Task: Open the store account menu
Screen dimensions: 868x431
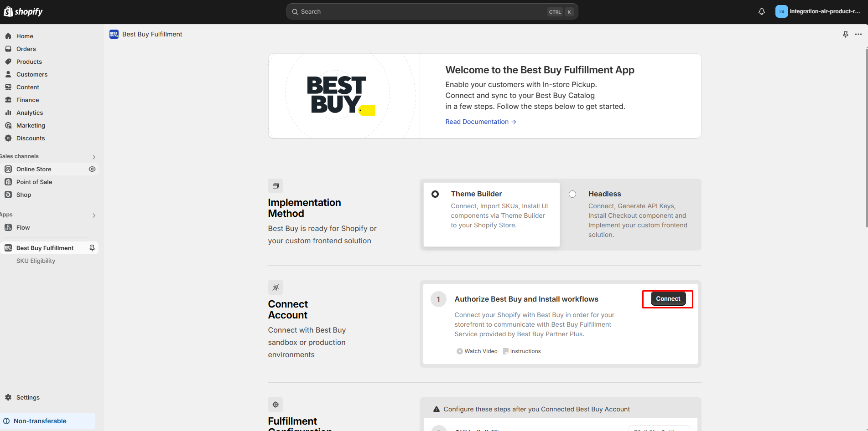Action: (818, 12)
